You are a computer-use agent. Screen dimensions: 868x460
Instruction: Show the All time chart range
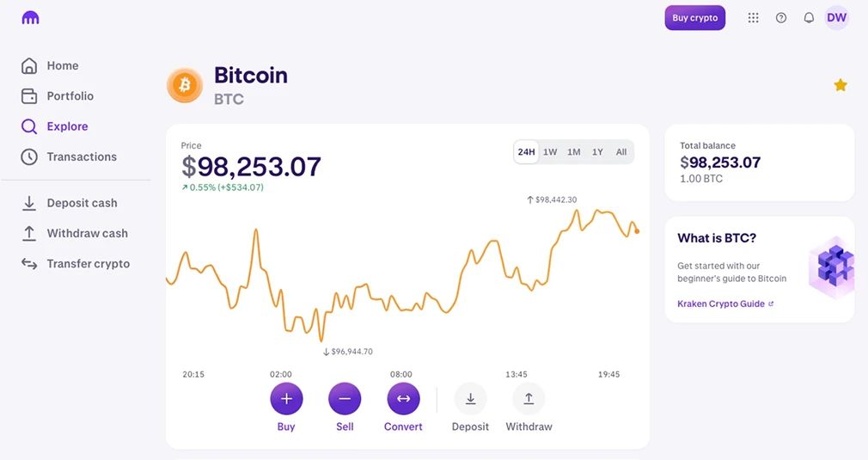(621, 151)
